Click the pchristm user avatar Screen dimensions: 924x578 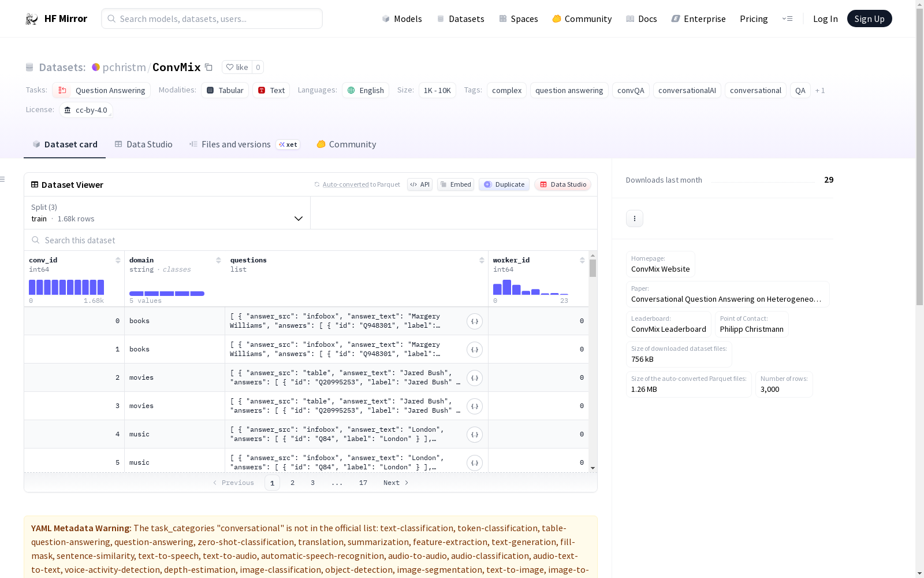(x=96, y=67)
